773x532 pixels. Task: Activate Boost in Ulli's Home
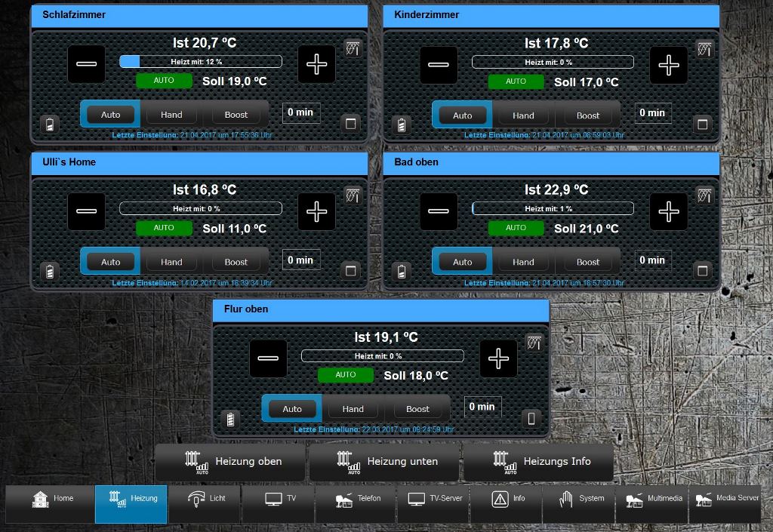click(x=236, y=262)
